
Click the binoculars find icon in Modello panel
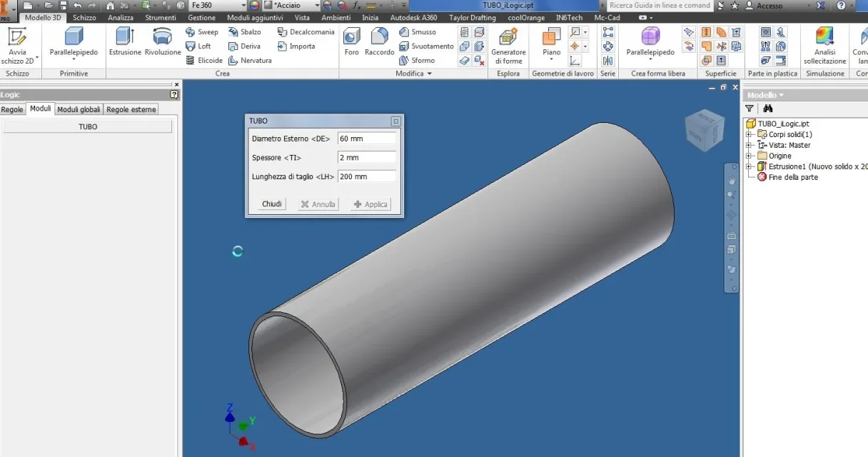click(x=768, y=109)
